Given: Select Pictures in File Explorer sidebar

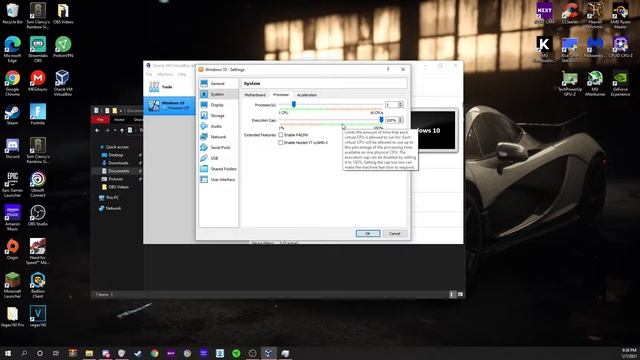Looking at the screenshot, I should pyautogui.click(x=116, y=179).
